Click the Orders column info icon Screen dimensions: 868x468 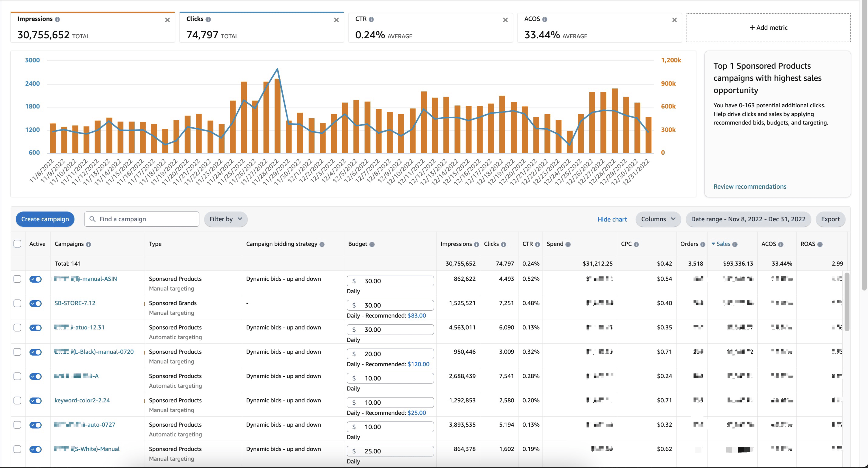coord(703,244)
